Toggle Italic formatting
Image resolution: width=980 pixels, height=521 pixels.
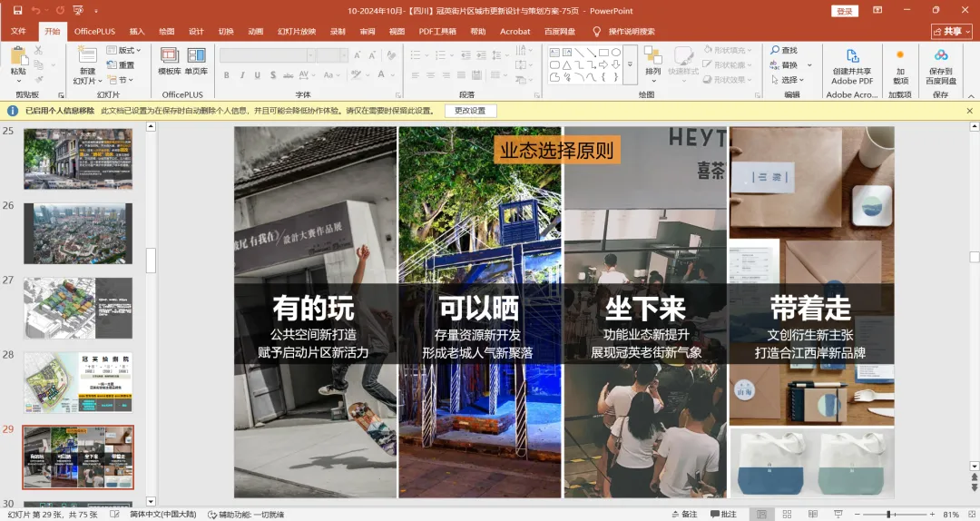pos(242,75)
